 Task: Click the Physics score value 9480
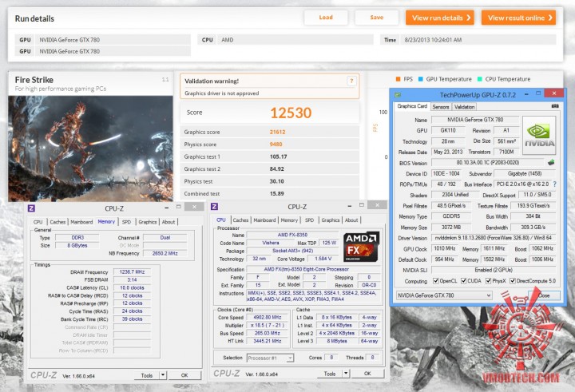[276, 145]
